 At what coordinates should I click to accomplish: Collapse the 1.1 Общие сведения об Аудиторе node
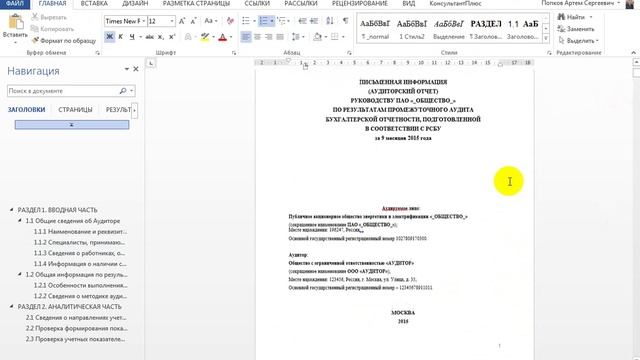point(20,220)
